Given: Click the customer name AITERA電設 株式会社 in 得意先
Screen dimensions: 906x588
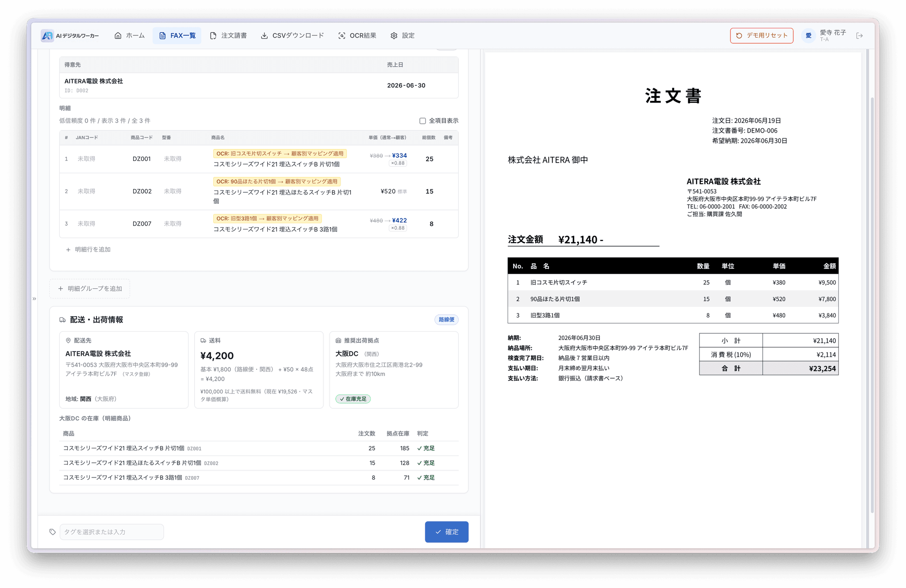Looking at the screenshot, I should pyautogui.click(x=94, y=81).
